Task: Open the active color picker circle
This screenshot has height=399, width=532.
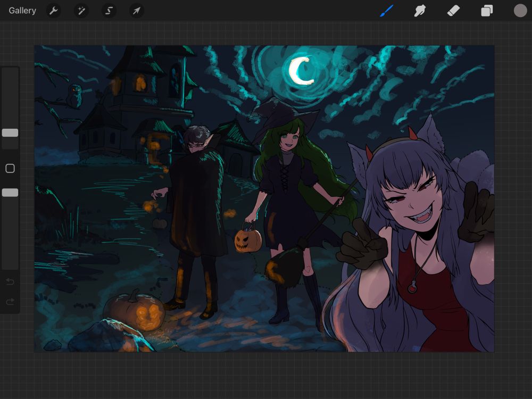Action: pos(520,11)
